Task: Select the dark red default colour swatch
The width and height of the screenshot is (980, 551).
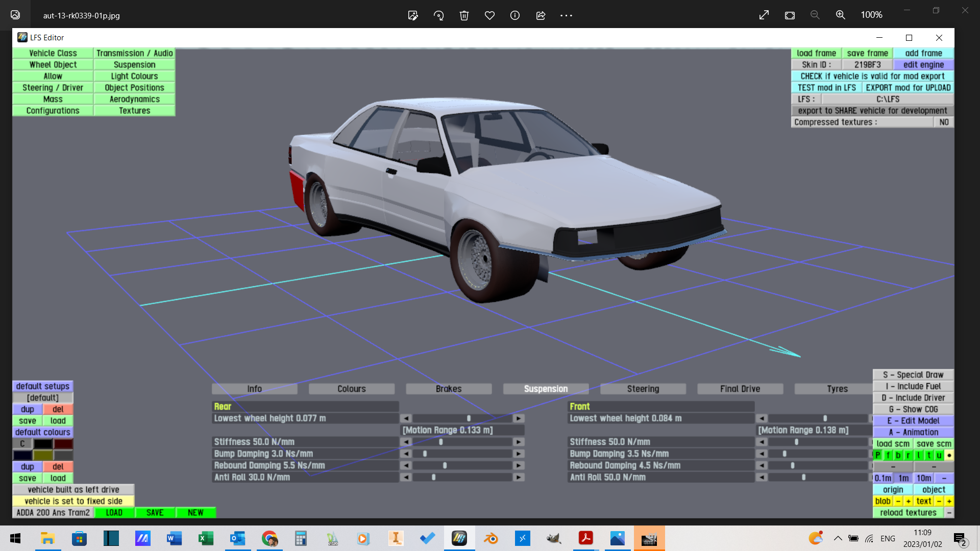Action: [63, 444]
